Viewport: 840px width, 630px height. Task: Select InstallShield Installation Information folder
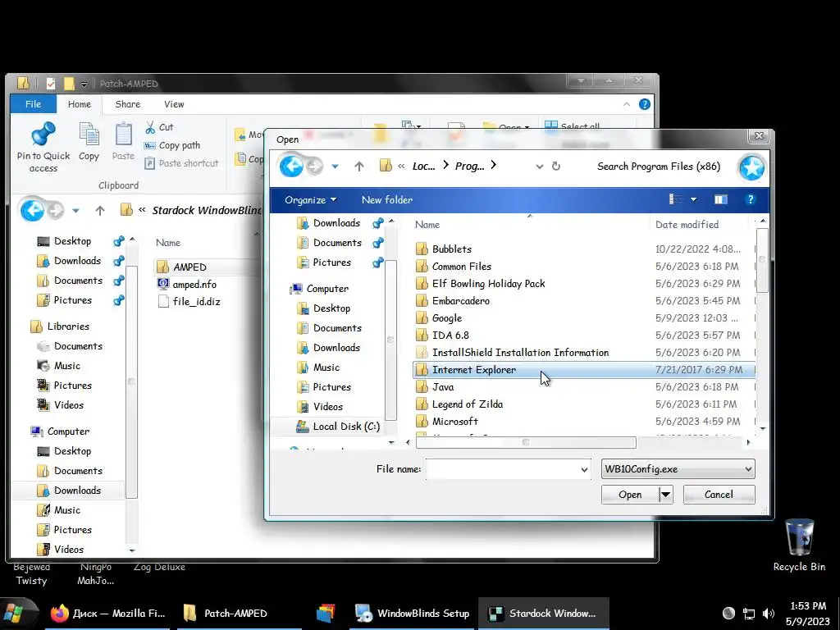coord(584,353)
